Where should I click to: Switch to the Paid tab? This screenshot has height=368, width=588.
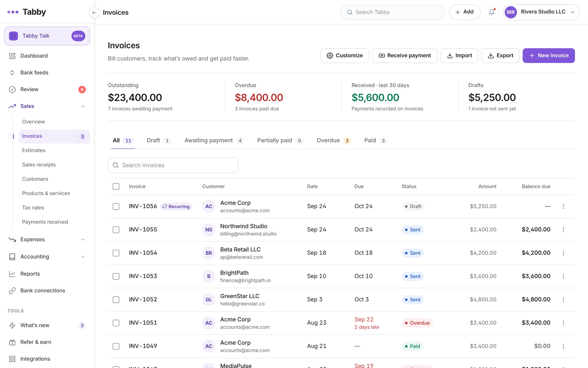coord(375,141)
